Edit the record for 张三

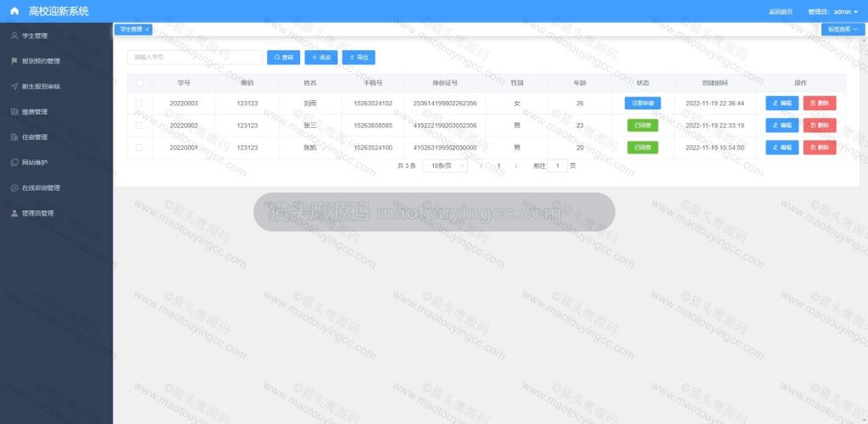click(x=782, y=126)
